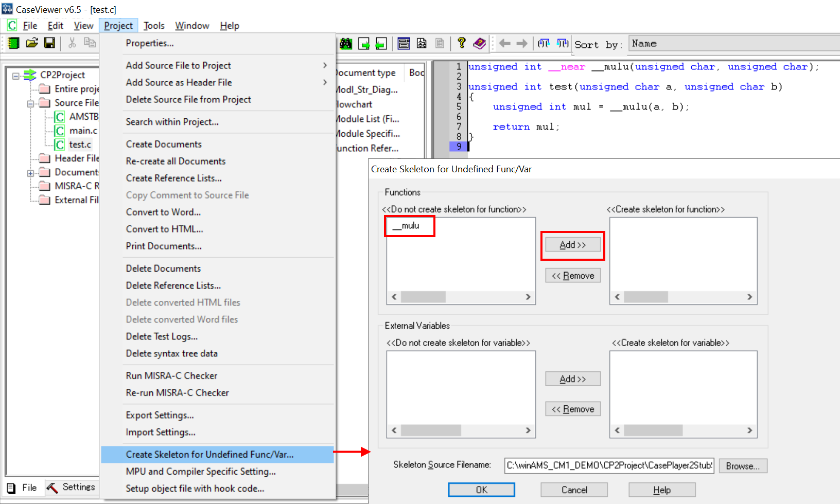Click 'return mul;' code line
The width and height of the screenshot is (840, 504).
click(526, 127)
